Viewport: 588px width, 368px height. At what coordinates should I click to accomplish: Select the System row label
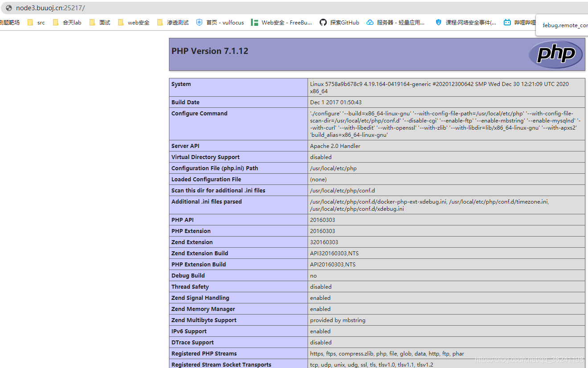181,84
